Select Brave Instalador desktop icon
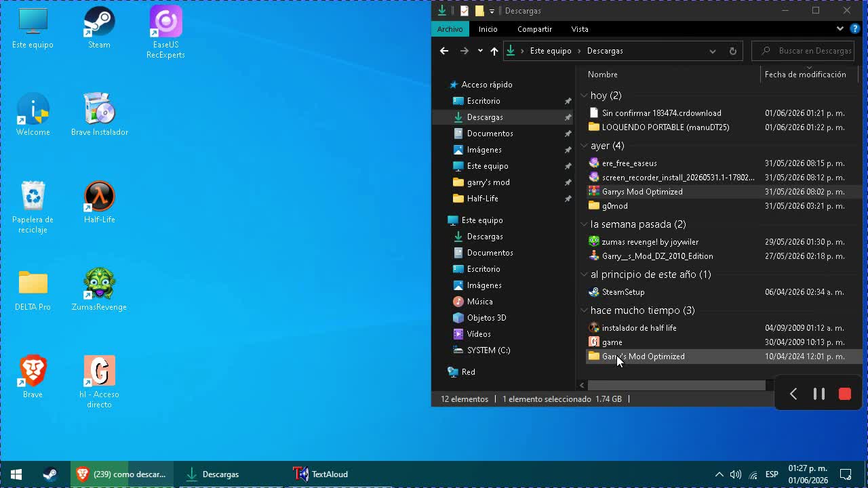868x488 pixels. (99, 115)
